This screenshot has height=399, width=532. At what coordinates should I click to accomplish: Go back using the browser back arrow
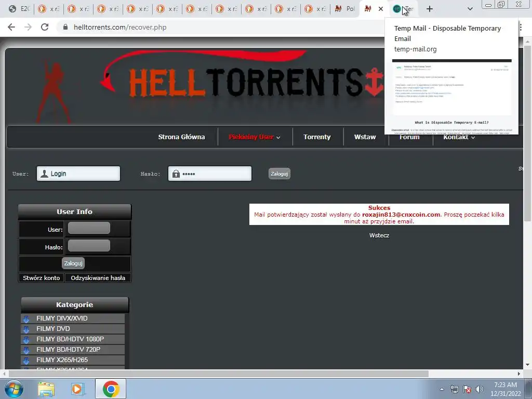11,27
